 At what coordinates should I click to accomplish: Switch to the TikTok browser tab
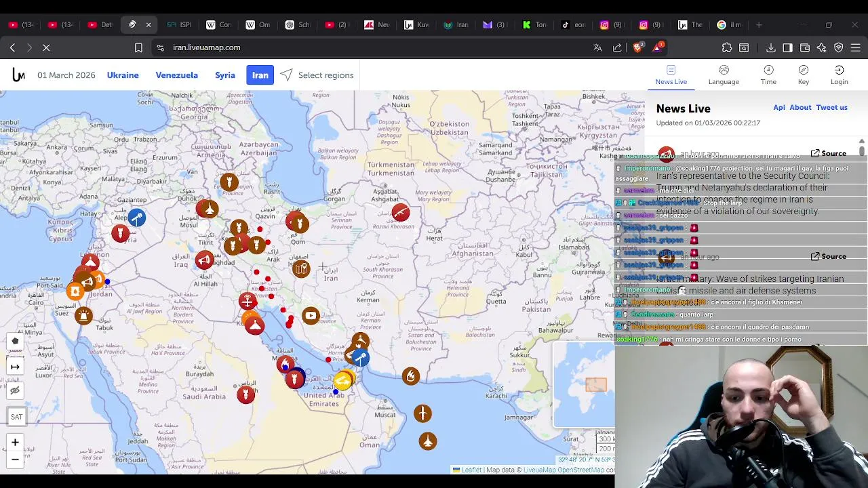click(x=573, y=24)
